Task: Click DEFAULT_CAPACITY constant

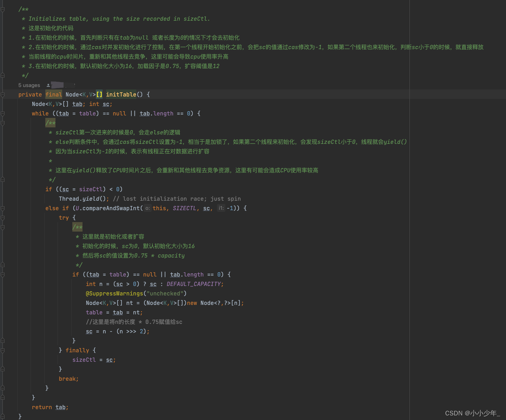Action: click(x=194, y=284)
